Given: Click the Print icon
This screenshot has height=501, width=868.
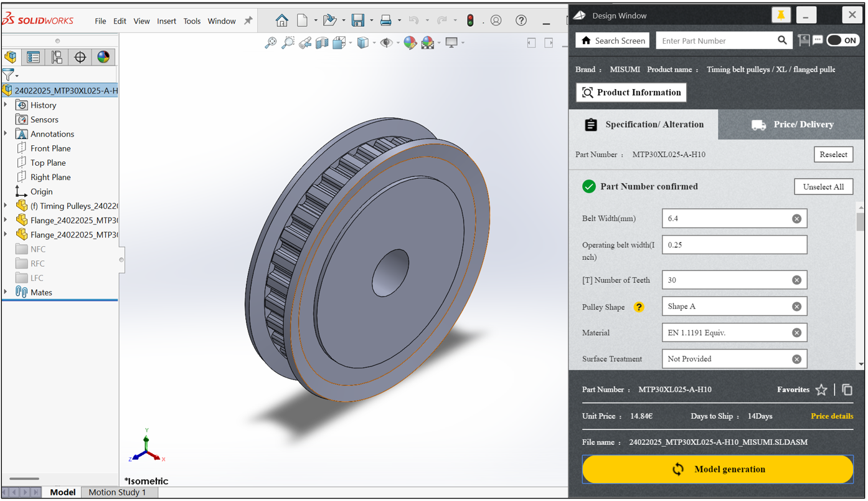Looking at the screenshot, I should (x=385, y=21).
